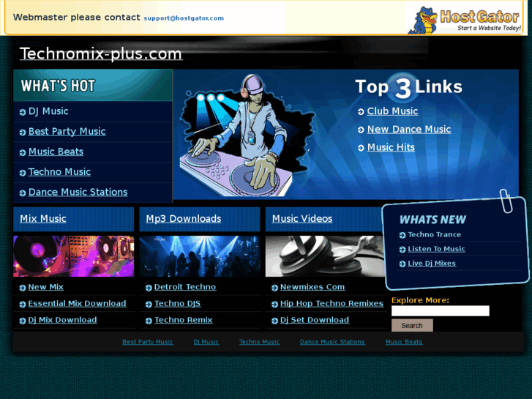
Task: Open Music Beats in What's Hot list
Action: [x=56, y=152]
